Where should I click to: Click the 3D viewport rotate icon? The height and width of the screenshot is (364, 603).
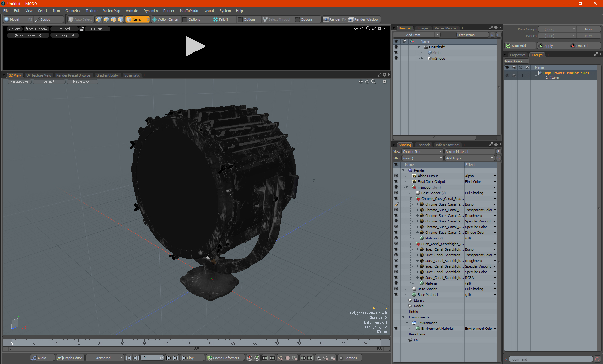[x=367, y=82]
